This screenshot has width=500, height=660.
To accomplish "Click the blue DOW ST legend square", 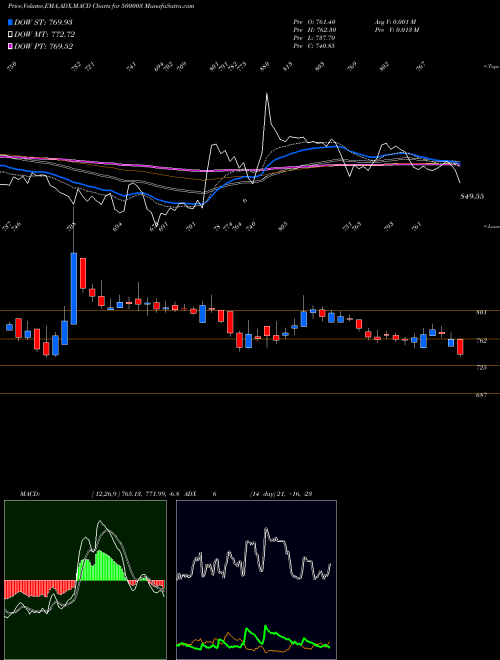I will point(10,22).
